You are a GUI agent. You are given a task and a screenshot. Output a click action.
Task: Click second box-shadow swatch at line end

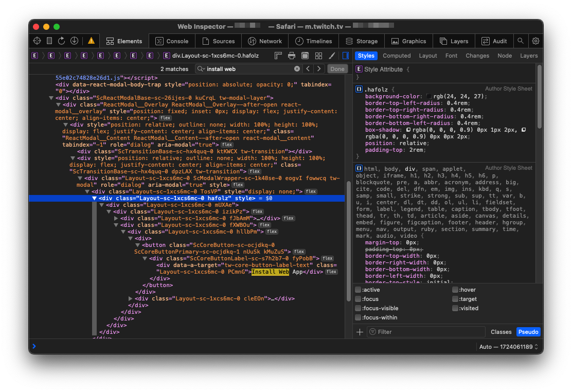[x=524, y=130]
